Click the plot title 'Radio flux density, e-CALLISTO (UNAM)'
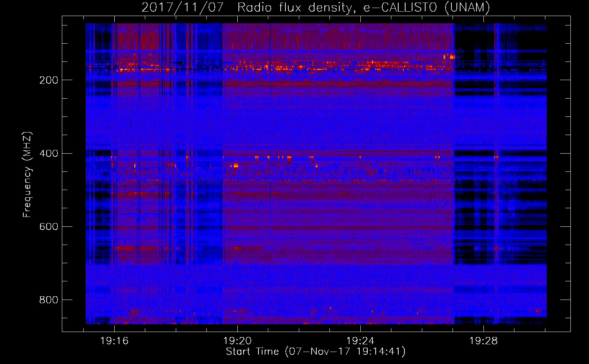The width and height of the screenshot is (589, 364). [x=364, y=7]
